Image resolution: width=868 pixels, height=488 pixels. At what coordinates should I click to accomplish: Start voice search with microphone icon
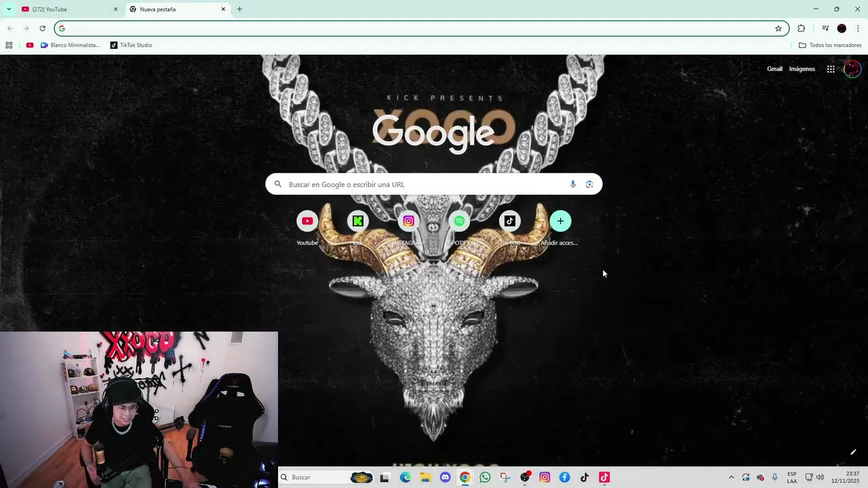point(573,184)
